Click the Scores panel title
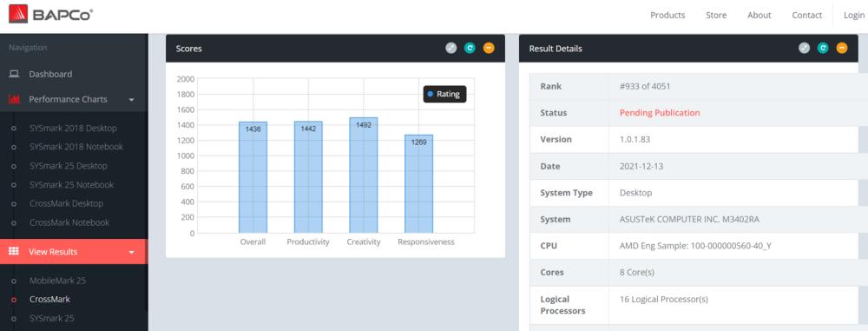Viewport: 868px width, 331px height. point(188,49)
